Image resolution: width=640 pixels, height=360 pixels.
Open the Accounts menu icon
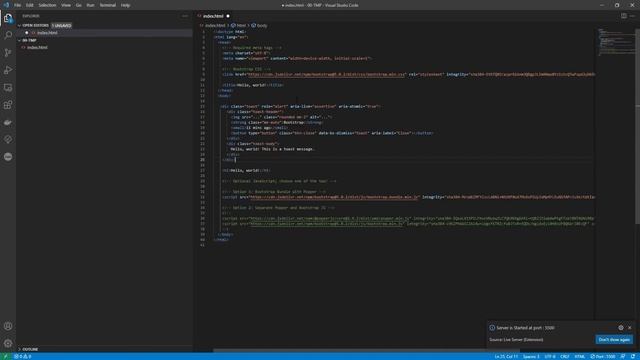click(8, 326)
